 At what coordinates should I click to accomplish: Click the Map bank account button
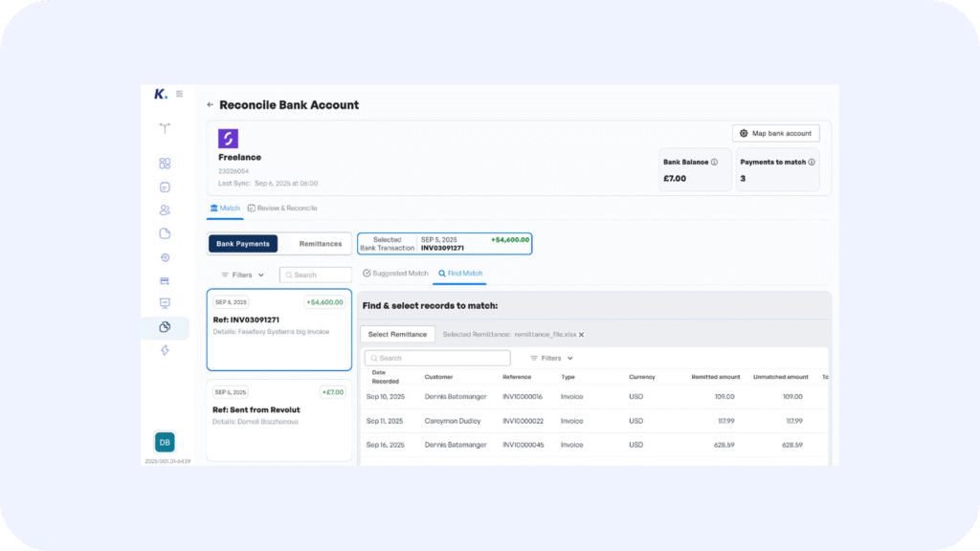point(775,133)
